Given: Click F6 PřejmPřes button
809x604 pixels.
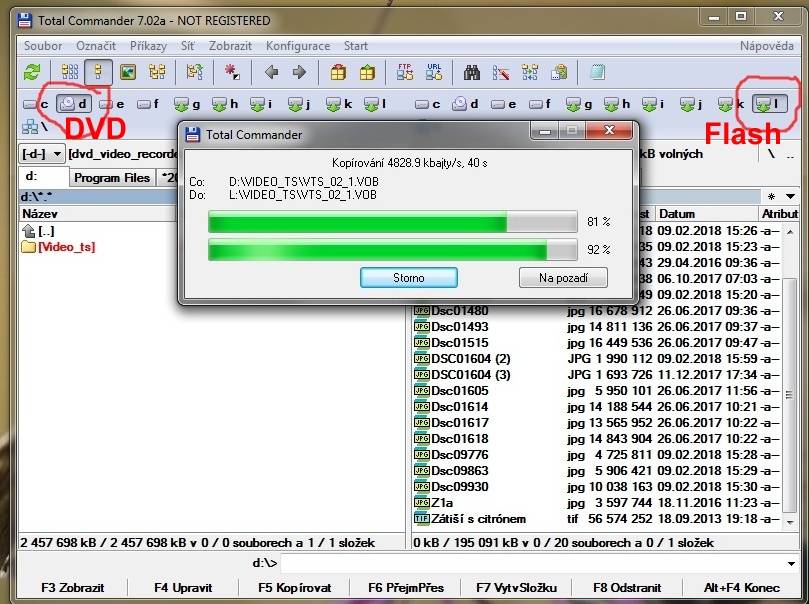Looking at the screenshot, I should click(x=406, y=588).
